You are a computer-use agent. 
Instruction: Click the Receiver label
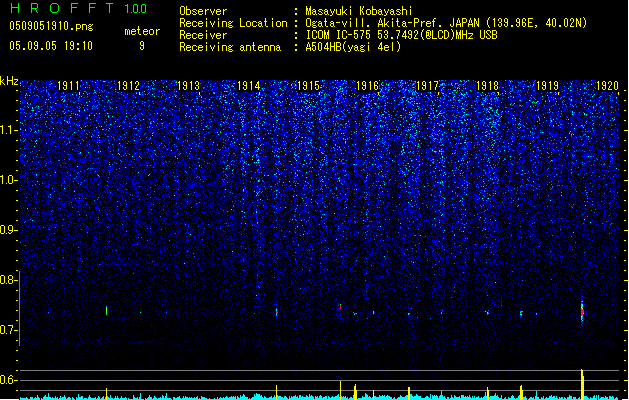tap(203, 35)
